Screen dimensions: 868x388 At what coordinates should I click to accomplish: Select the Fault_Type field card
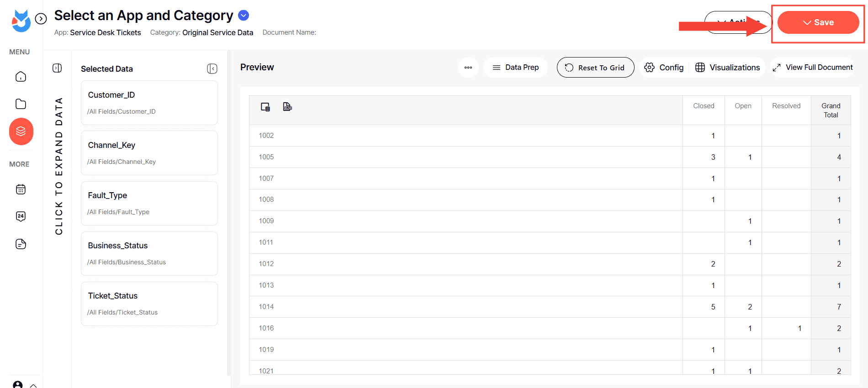coord(149,203)
